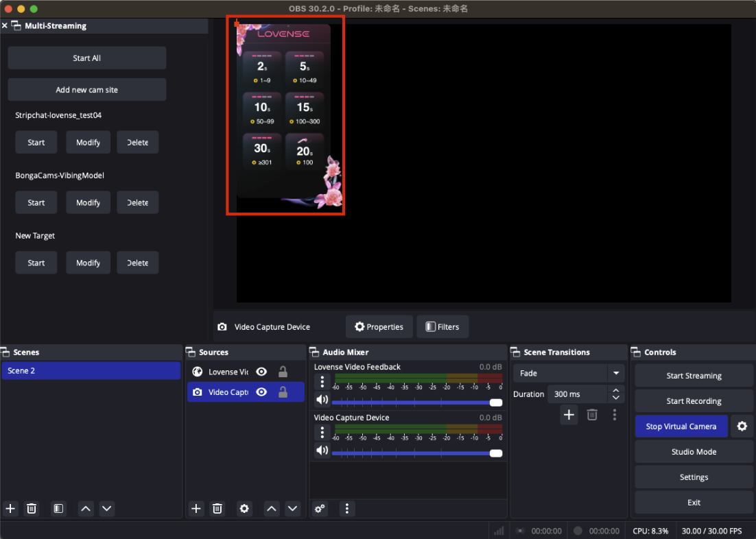This screenshot has height=539, width=756.
Task: Open Audio Mixer advanced properties gears icon
Action: [319, 508]
